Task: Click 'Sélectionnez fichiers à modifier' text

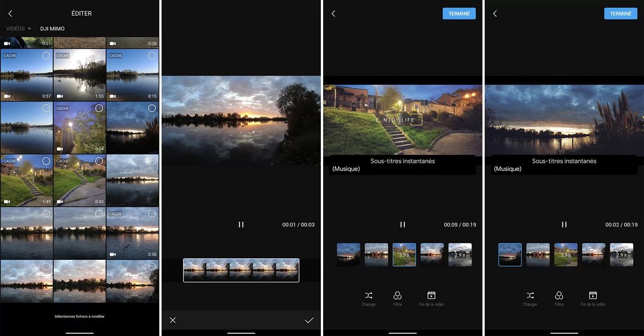Action: (79, 317)
